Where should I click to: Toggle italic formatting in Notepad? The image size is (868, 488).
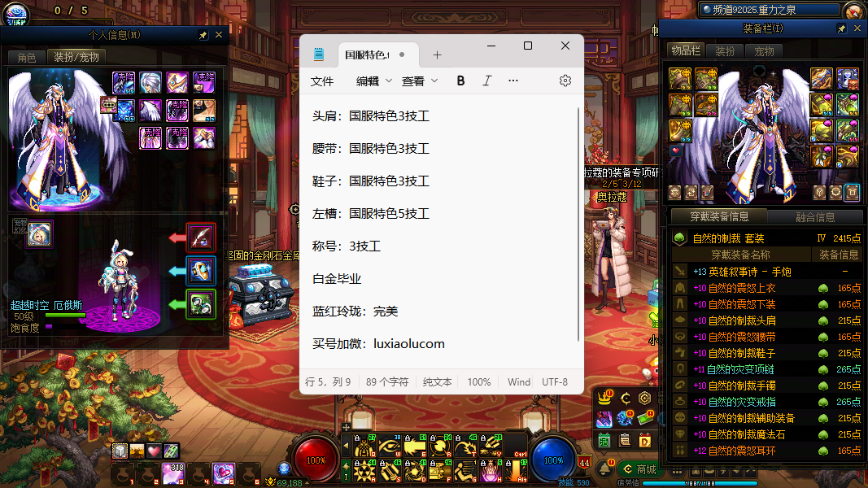tap(486, 81)
